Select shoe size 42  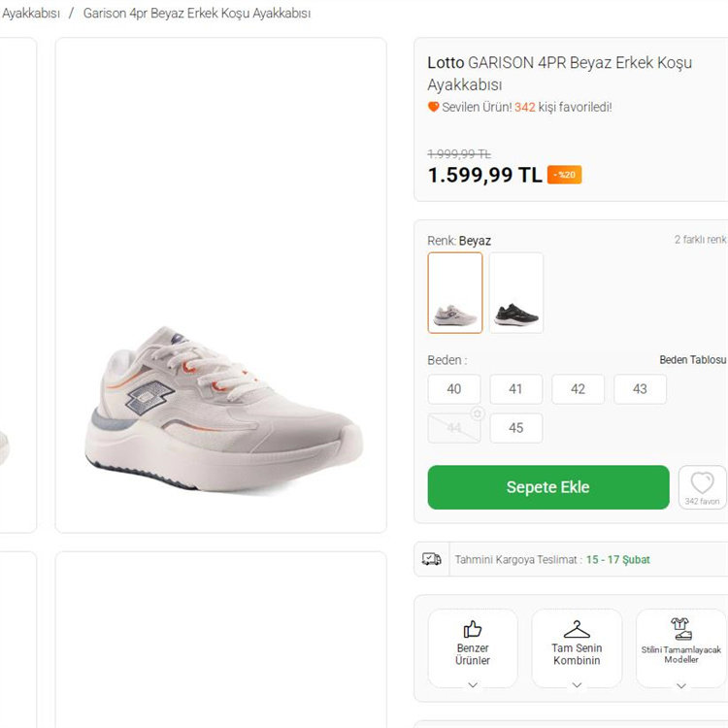578,389
